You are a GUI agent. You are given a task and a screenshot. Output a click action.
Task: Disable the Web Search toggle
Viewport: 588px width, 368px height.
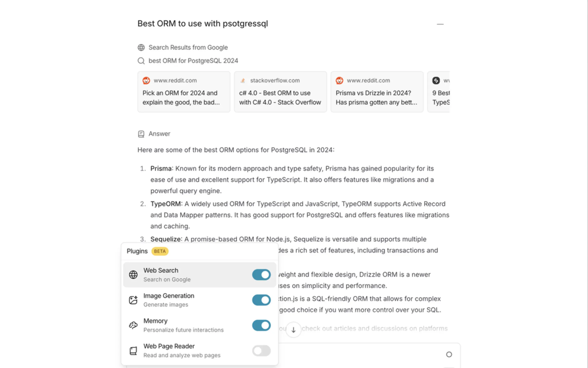[x=261, y=275]
